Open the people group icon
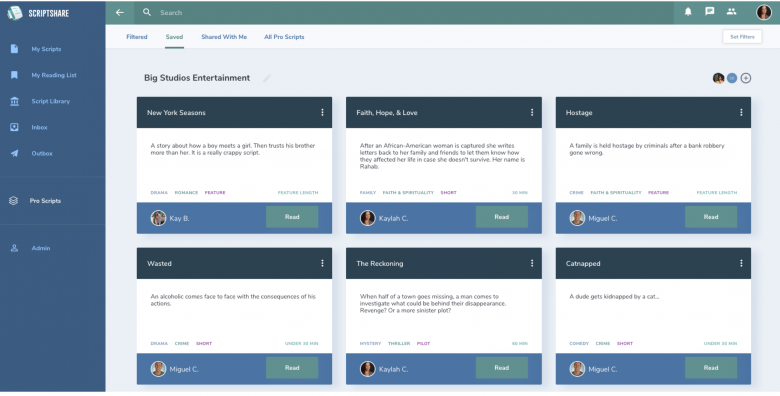The image size is (780, 396). pyautogui.click(x=731, y=11)
